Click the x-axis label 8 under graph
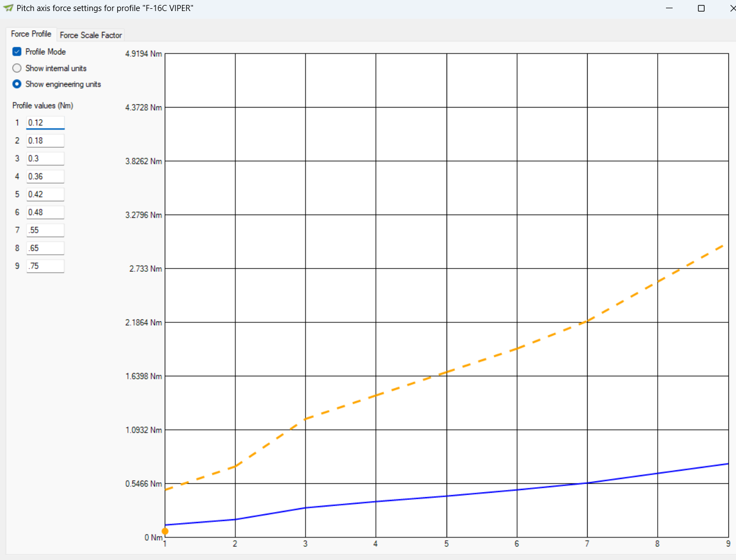The height and width of the screenshot is (560, 736). click(x=657, y=544)
